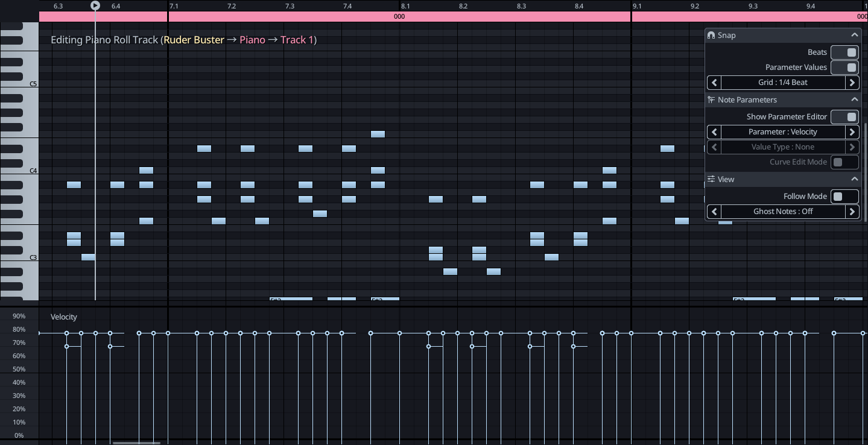Click Piano in the editing breadcrumb
The image size is (868, 445).
[252, 40]
